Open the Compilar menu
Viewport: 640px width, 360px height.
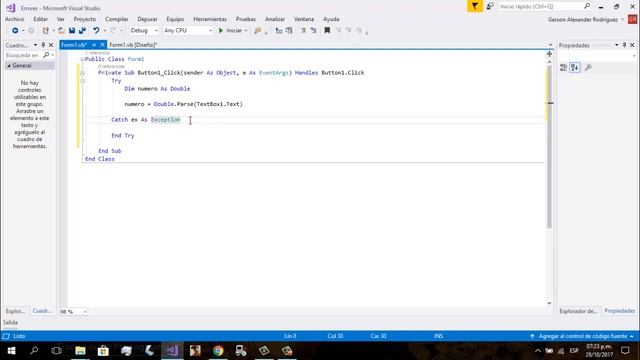point(117,19)
